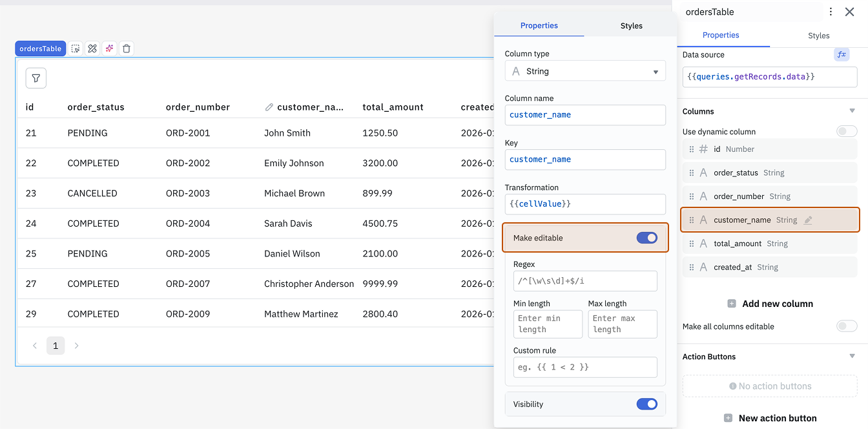Click the pencil edit icon on customer_name column row
Viewport: 868px width, 429px height.
click(x=807, y=220)
